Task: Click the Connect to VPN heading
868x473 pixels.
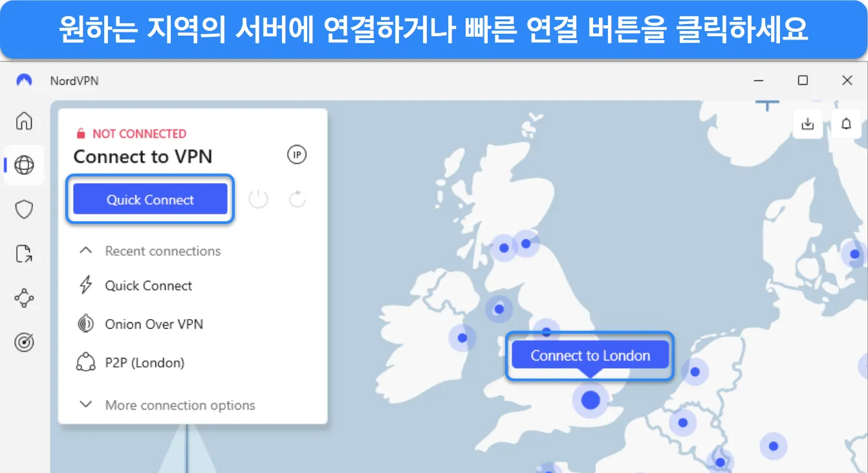Action: click(x=143, y=157)
